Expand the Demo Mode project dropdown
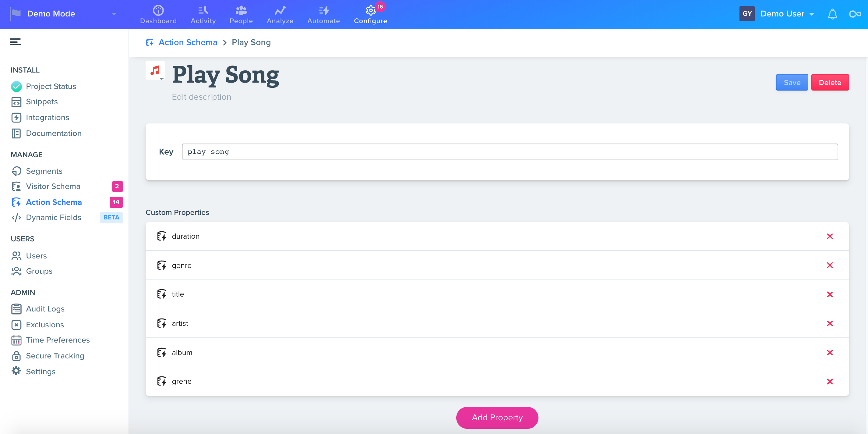This screenshot has height=434, width=868. pyautogui.click(x=114, y=14)
